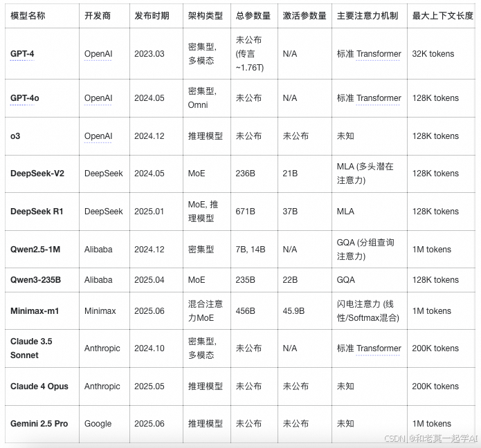Select the '总参数量' column header

pyautogui.click(x=253, y=16)
